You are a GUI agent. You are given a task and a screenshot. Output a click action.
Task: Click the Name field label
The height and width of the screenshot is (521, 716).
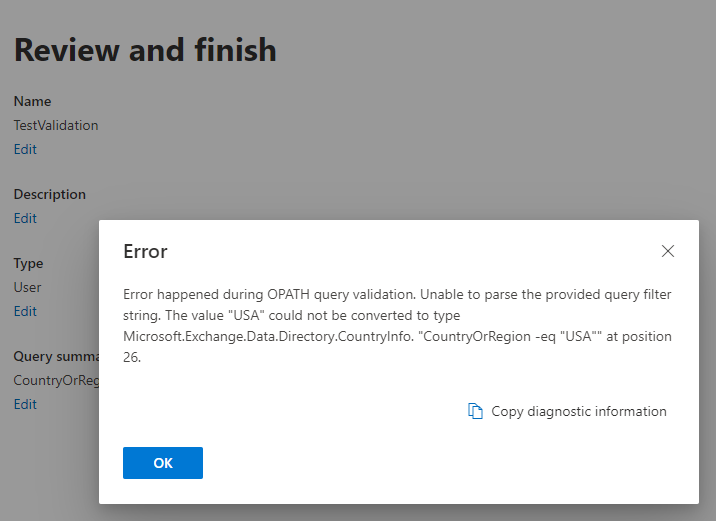tap(32, 101)
